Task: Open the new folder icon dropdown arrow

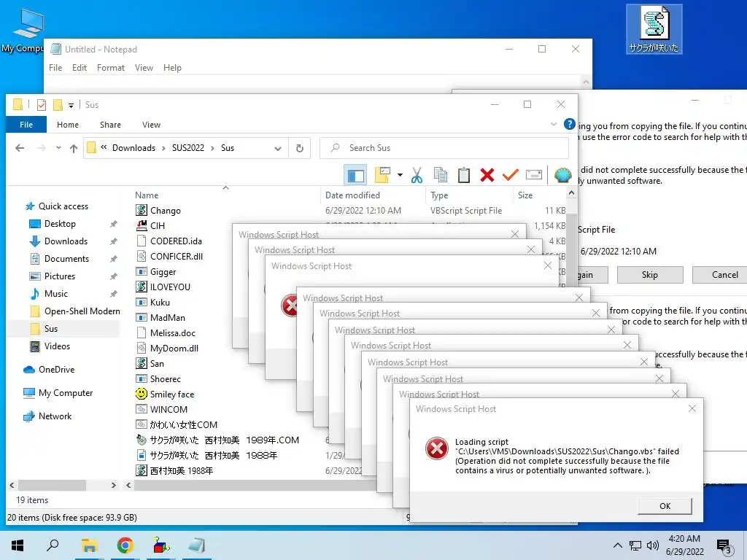Action: coord(400,175)
